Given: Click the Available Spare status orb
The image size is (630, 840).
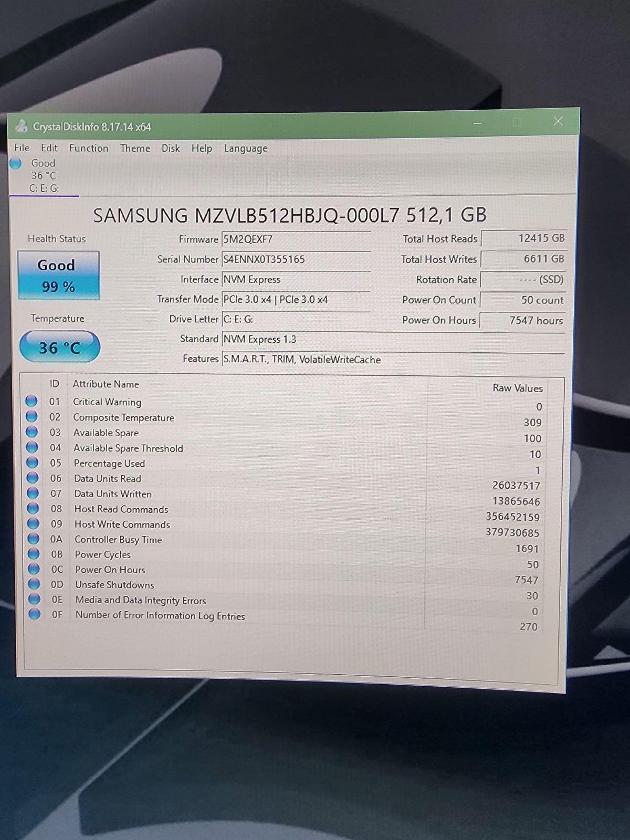Looking at the screenshot, I should (x=32, y=432).
